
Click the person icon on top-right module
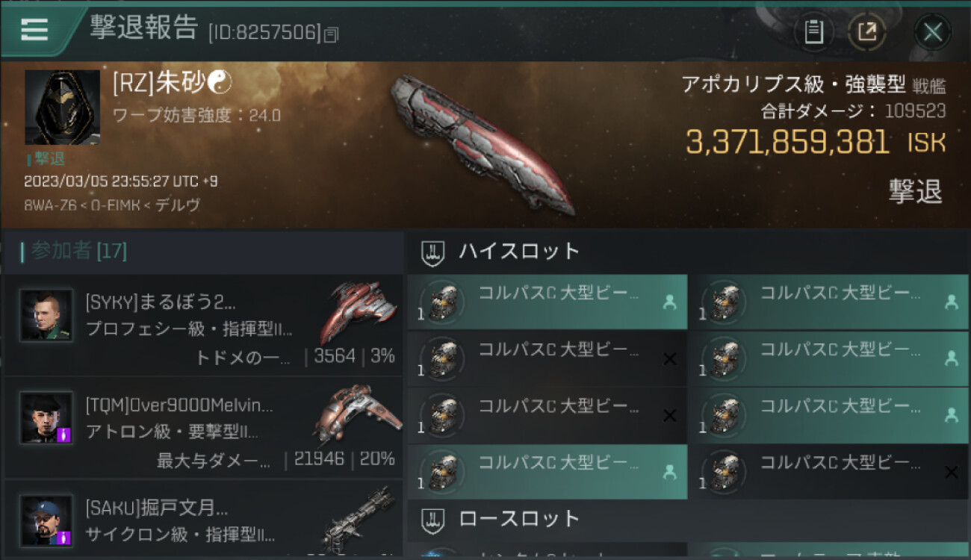[x=951, y=302]
